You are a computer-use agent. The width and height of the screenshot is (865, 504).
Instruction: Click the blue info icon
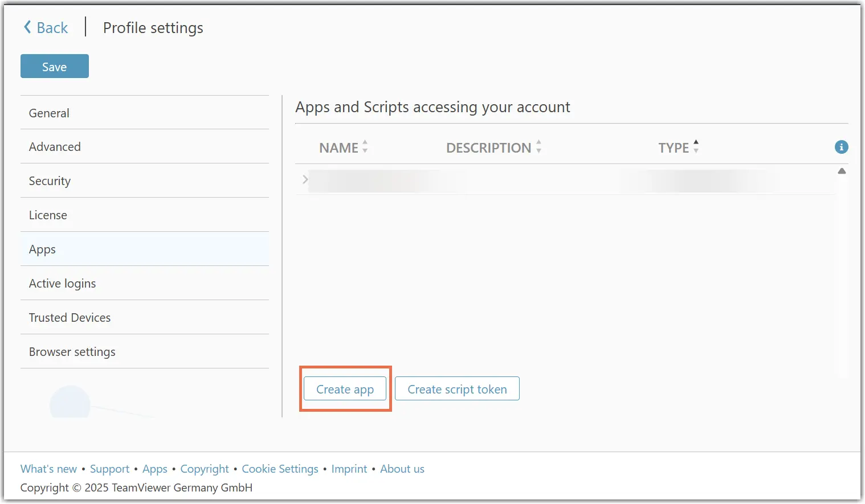(841, 147)
